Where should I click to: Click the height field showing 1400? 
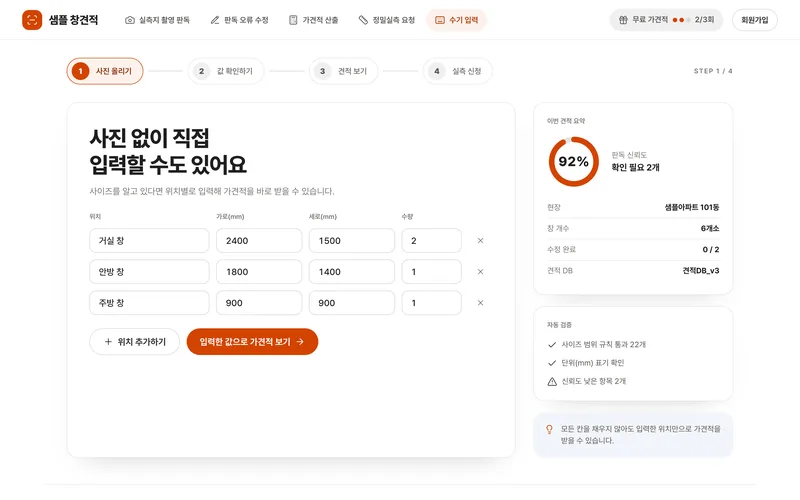click(x=352, y=272)
